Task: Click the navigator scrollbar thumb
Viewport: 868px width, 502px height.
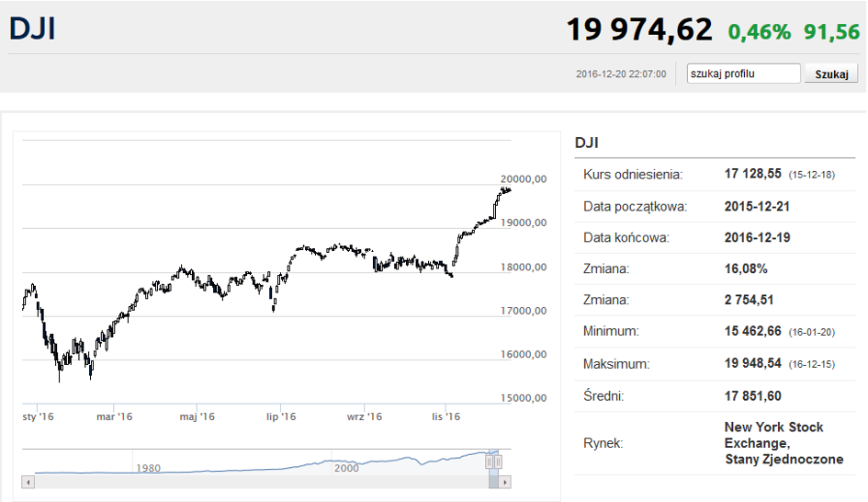Action: [494, 482]
